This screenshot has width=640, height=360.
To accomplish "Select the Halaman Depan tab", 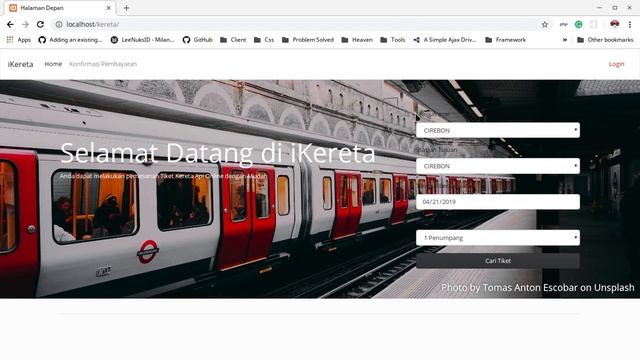I will [x=60, y=8].
